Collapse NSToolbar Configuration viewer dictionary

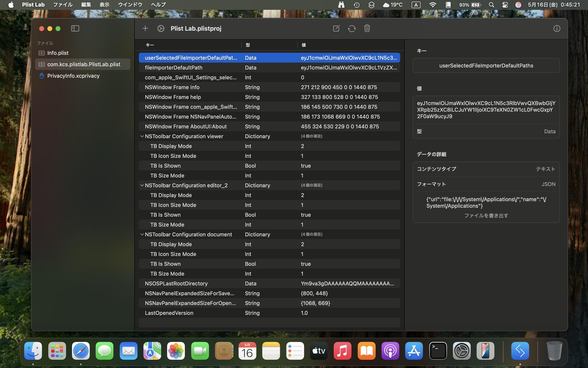tap(142, 136)
